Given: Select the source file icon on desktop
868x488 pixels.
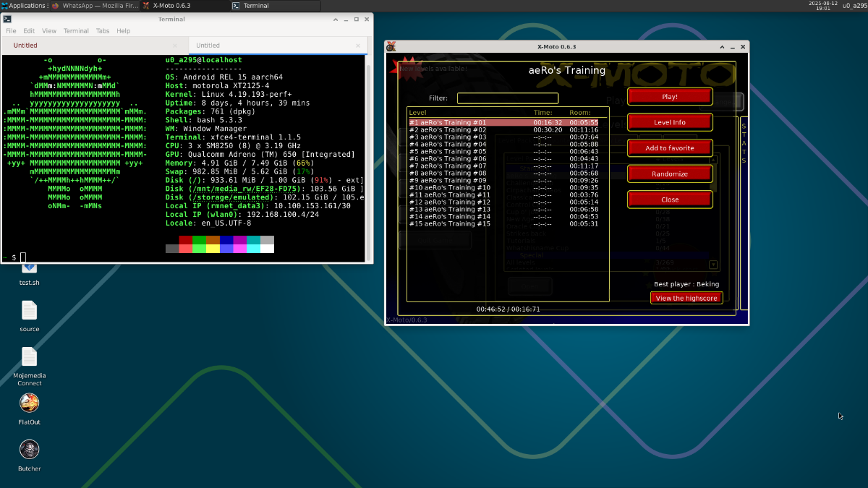Looking at the screenshot, I should point(29,311).
